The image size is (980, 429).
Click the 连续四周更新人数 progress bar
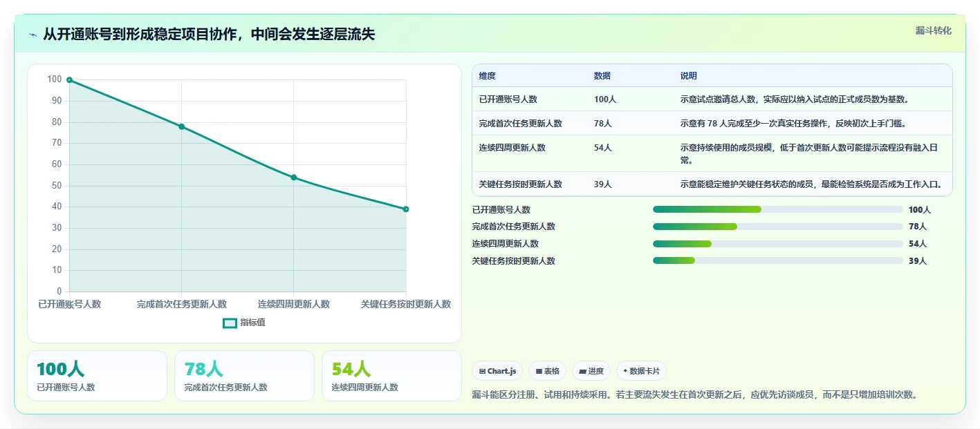coord(778,244)
